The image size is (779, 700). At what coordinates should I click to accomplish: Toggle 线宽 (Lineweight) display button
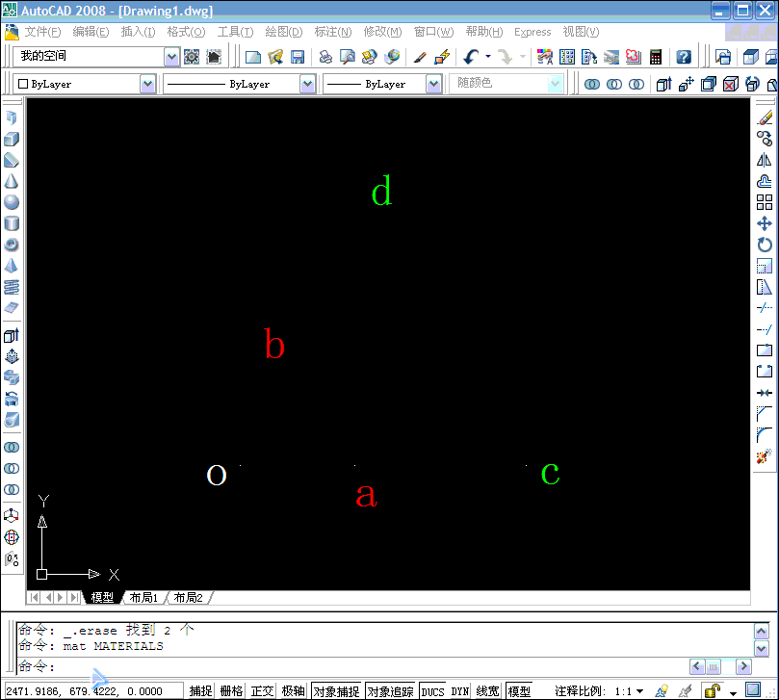[x=488, y=691]
